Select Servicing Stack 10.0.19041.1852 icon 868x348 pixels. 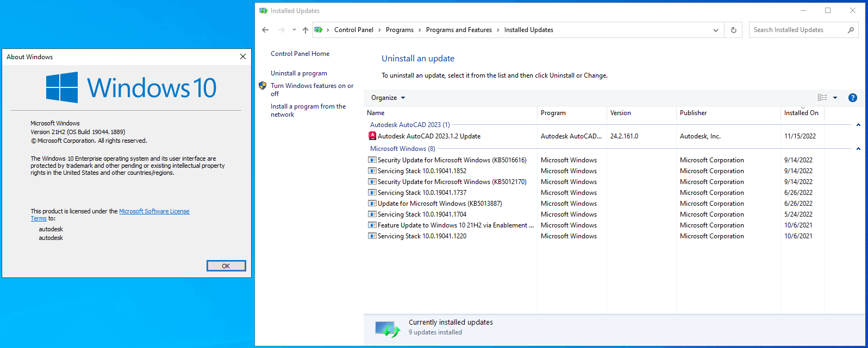pos(372,171)
